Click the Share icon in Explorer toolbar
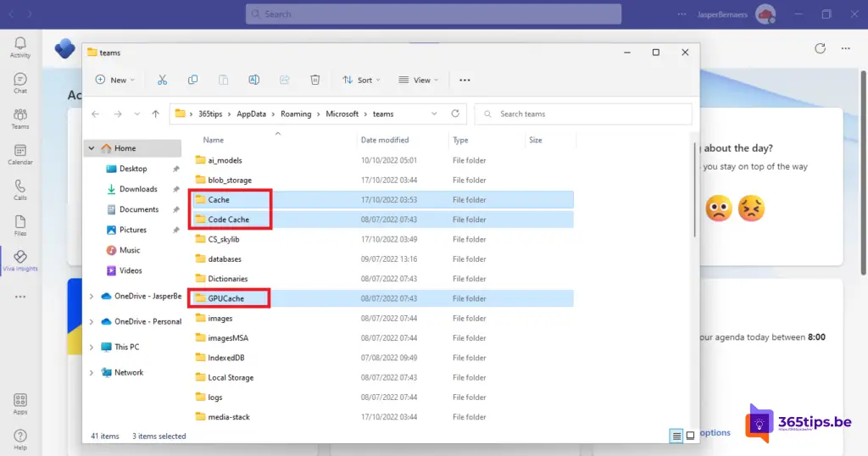868x456 pixels. [x=285, y=81]
